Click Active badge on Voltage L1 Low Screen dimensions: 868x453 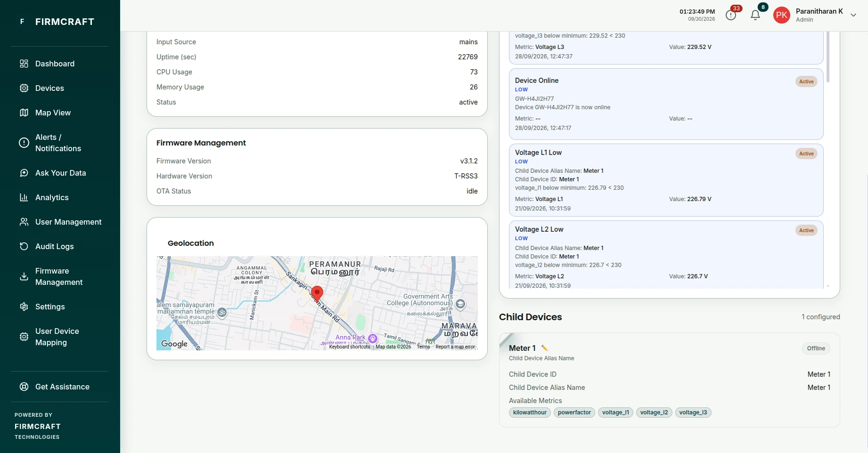point(806,154)
